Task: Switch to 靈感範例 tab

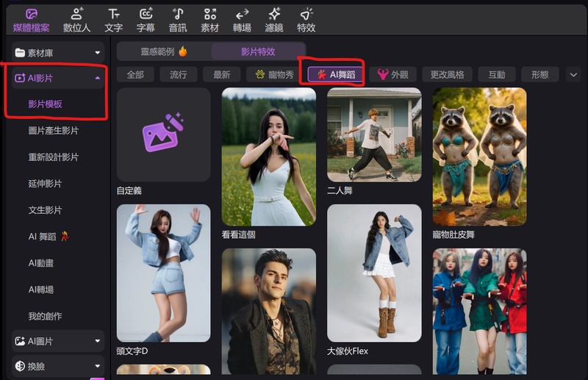Action: [164, 51]
